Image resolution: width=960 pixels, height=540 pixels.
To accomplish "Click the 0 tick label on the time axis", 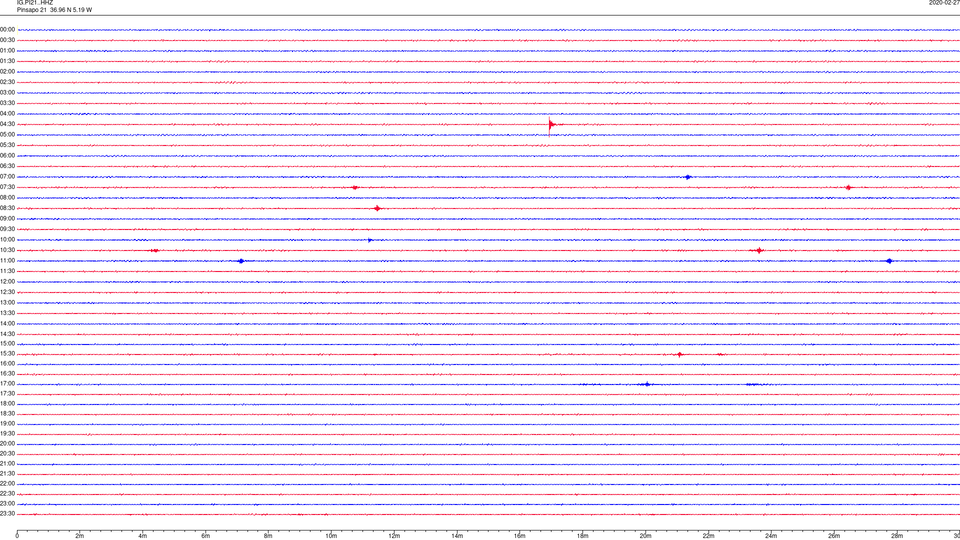I will (17, 536).
